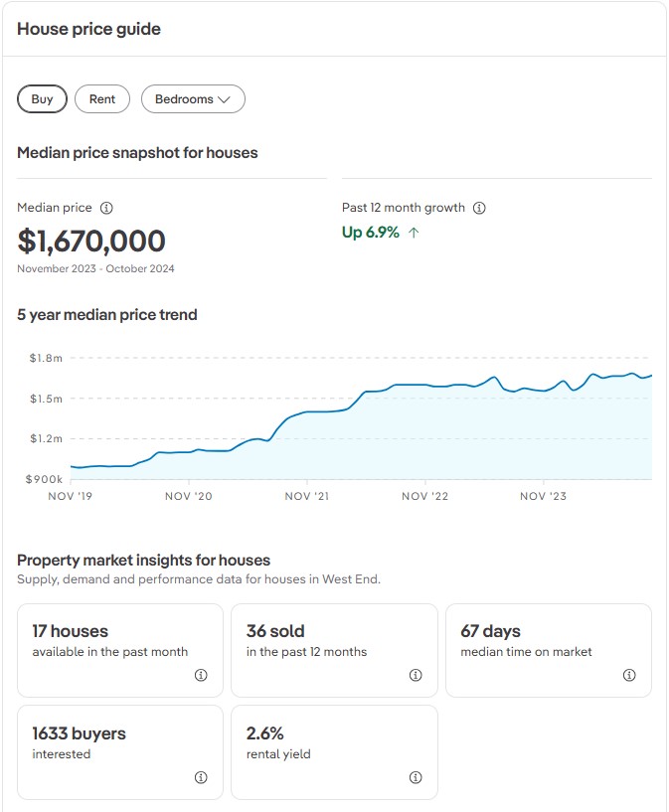This screenshot has height=812, width=669.
Task: Click info icon in 67 days card
Action: click(x=629, y=675)
